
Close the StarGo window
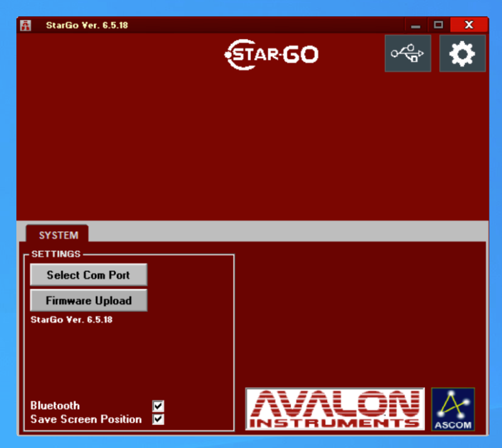click(469, 24)
